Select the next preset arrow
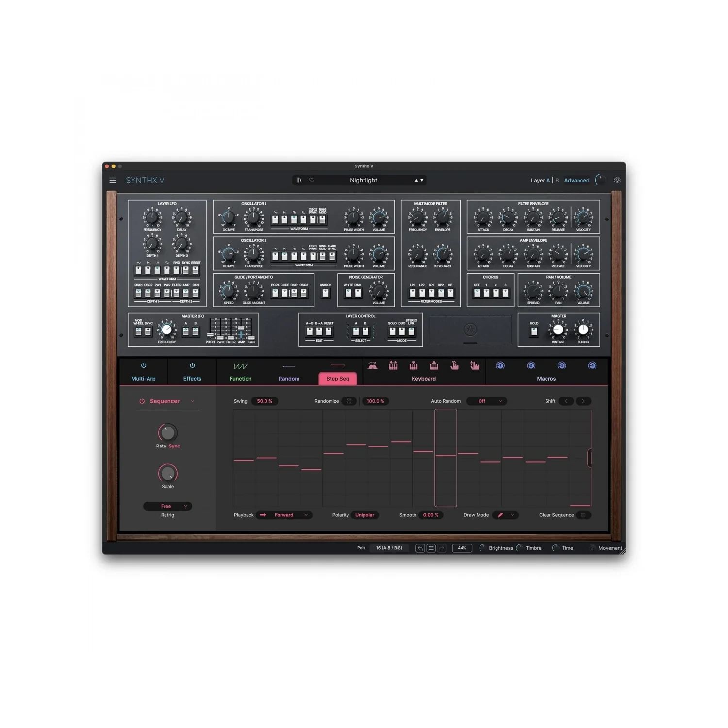The image size is (728, 728). pos(422,180)
